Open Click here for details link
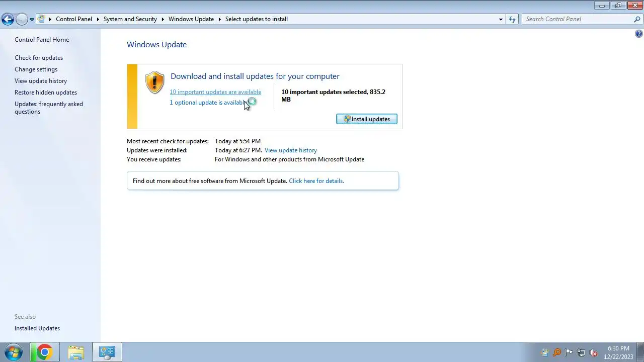The image size is (644, 362). tap(316, 181)
